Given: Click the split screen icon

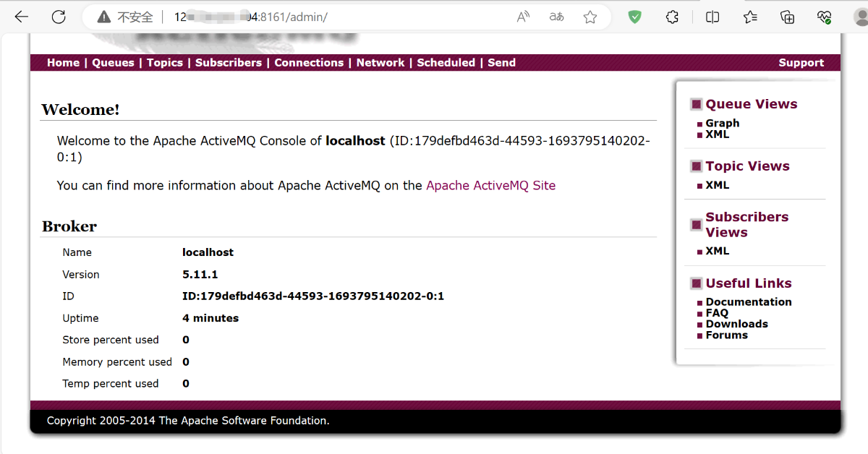Looking at the screenshot, I should click(x=712, y=17).
